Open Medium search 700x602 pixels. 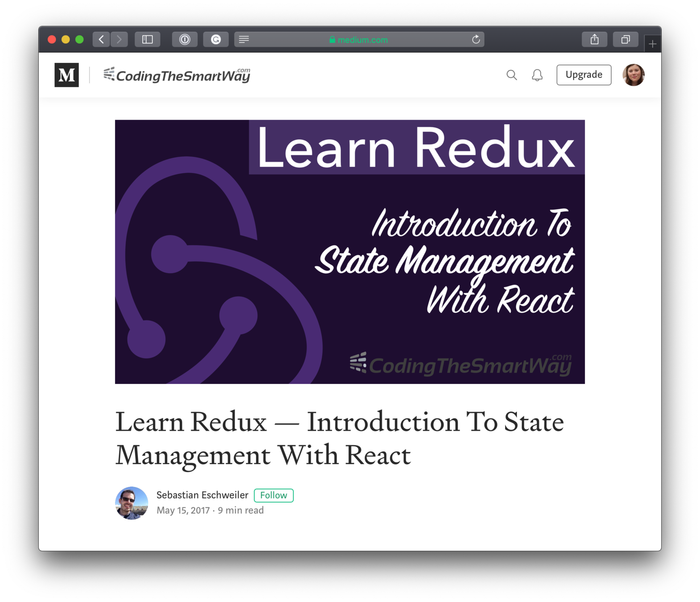pos(511,75)
